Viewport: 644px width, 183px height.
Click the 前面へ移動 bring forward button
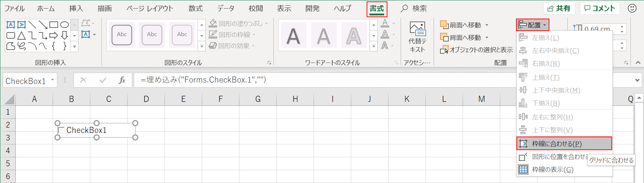(461, 25)
